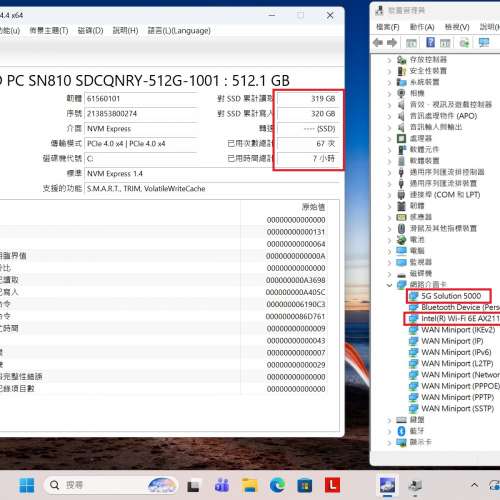
Task: Select the 音訊處理物件 (APO) category label
Action: point(443,116)
